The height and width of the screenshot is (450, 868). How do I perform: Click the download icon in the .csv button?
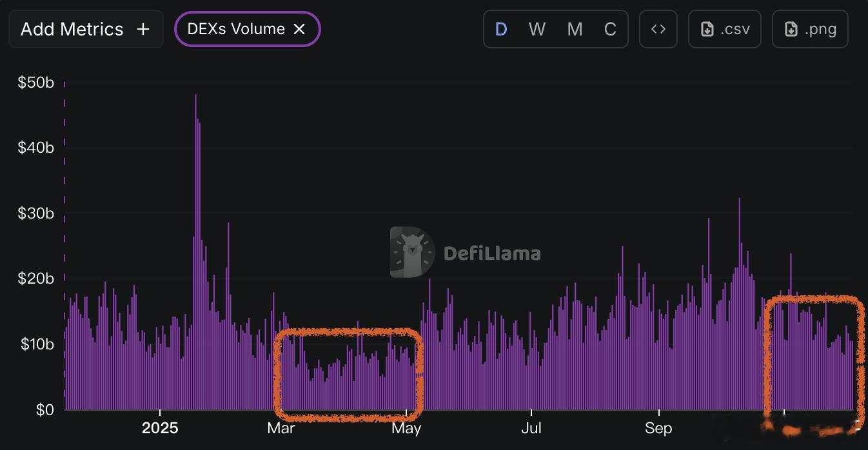(x=707, y=29)
